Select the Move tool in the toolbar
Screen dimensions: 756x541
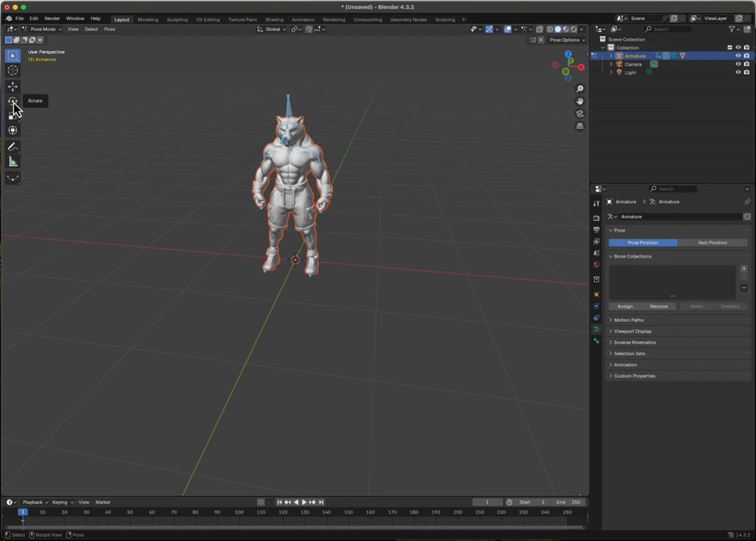[12, 86]
